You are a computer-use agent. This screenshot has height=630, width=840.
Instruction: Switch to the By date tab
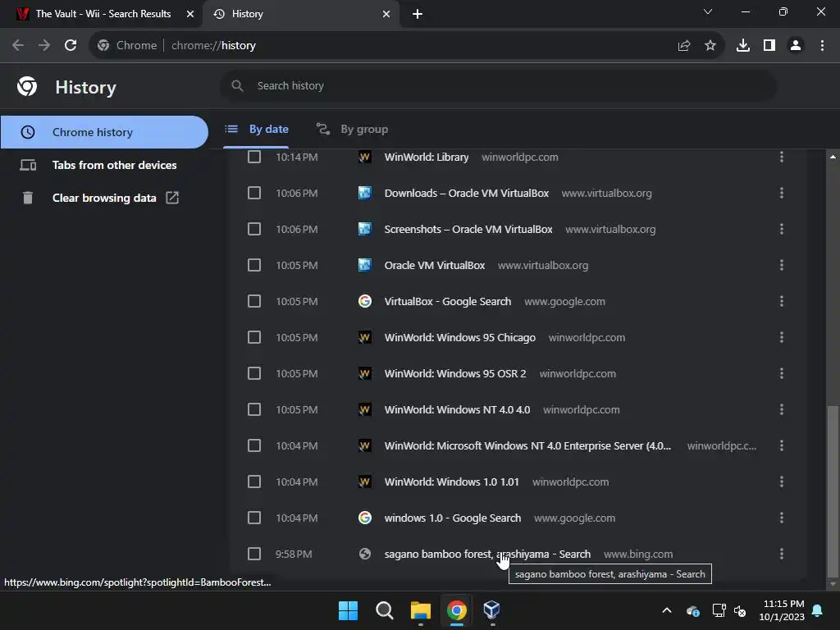[x=256, y=129]
